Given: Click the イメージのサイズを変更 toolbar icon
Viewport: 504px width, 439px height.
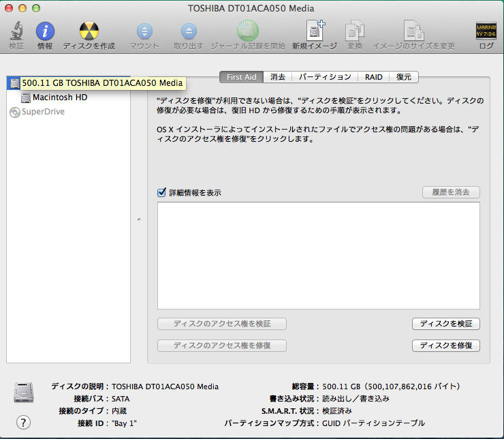Looking at the screenshot, I should 413,31.
